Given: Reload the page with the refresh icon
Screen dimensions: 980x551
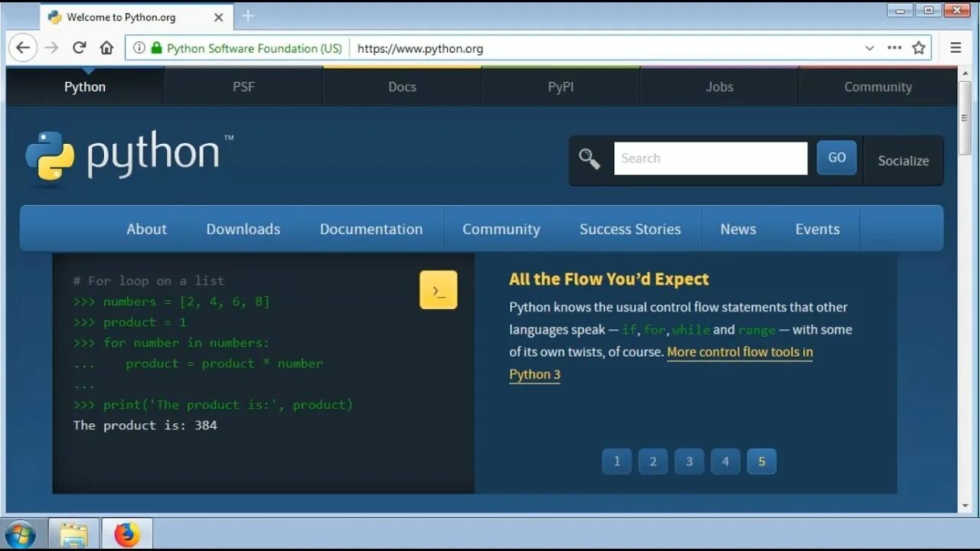Looking at the screenshot, I should (x=79, y=47).
